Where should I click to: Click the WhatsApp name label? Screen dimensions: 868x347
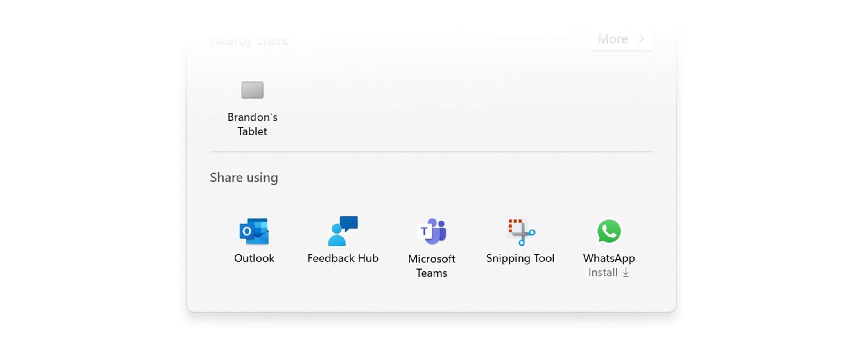point(609,258)
